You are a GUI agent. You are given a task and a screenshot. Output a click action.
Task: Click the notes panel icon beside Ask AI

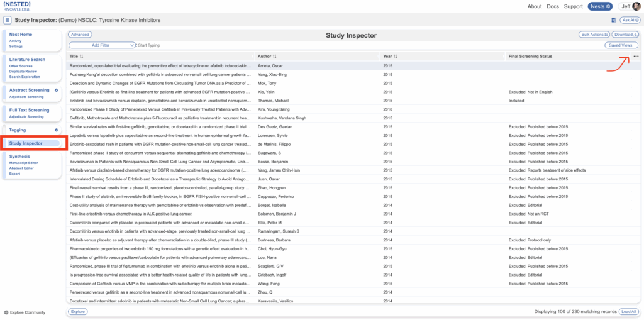point(613,20)
